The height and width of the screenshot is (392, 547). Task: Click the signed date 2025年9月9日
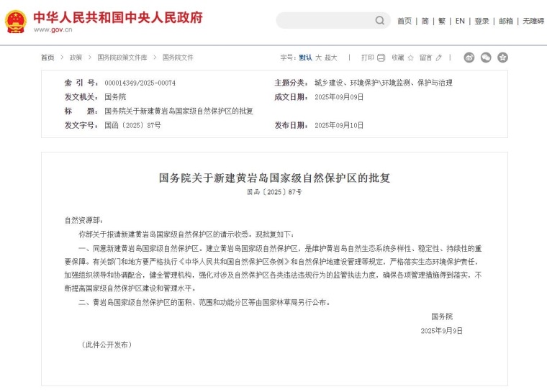point(442,331)
